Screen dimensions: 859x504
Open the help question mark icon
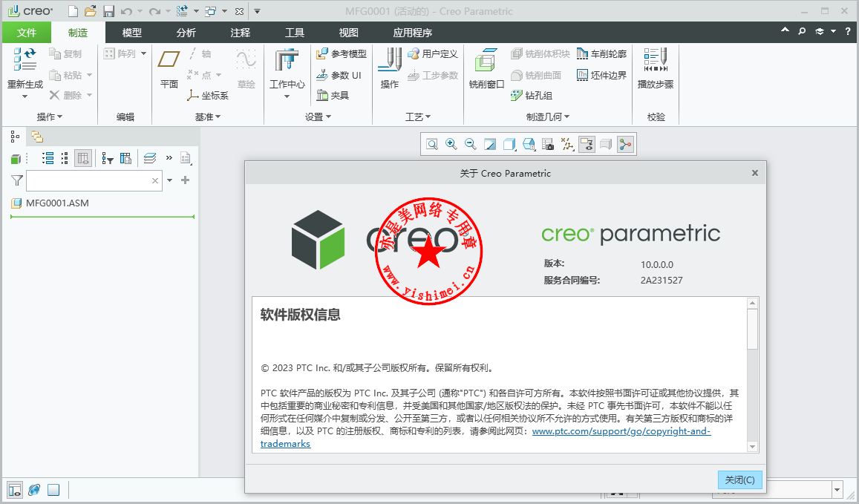click(848, 31)
